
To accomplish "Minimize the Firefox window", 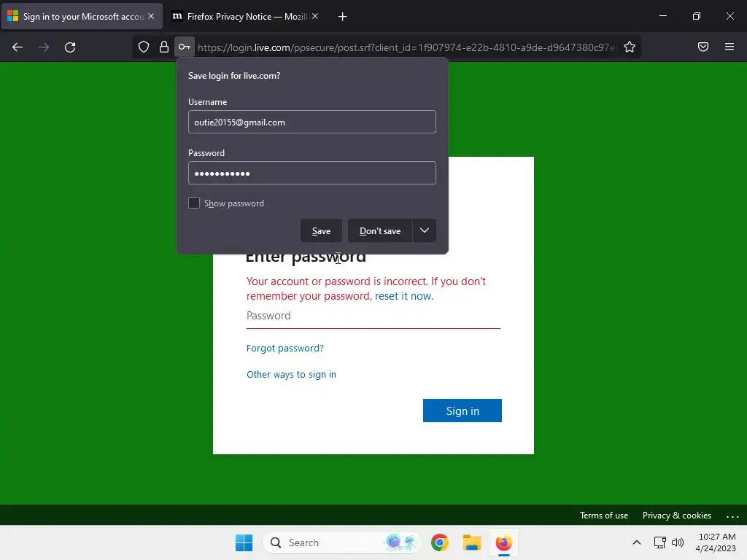I will pyautogui.click(x=662, y=16).
